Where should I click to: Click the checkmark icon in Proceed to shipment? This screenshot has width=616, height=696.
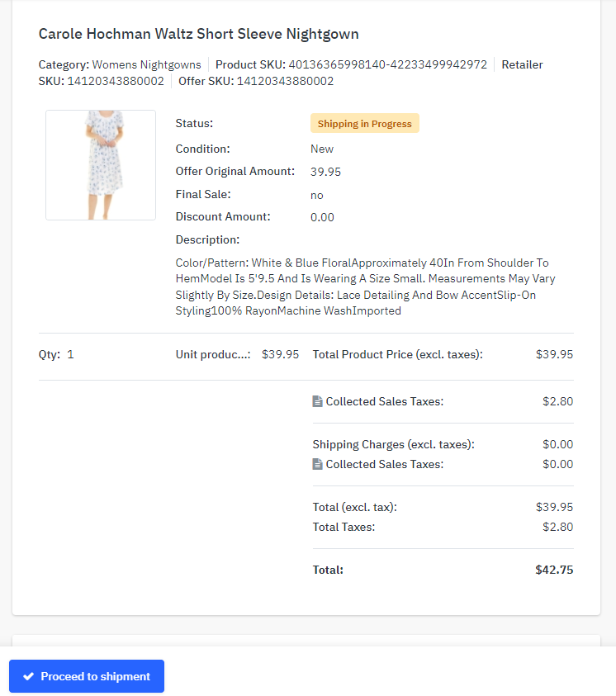[28, 676]
